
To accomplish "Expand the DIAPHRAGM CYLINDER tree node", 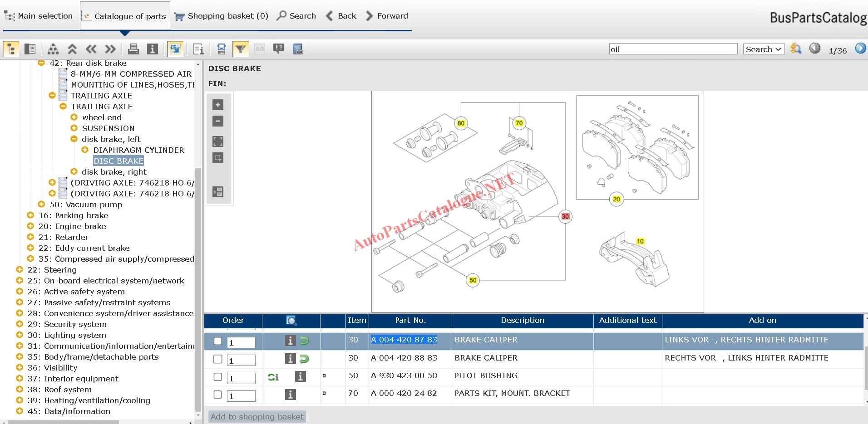I will pos(85,150).
